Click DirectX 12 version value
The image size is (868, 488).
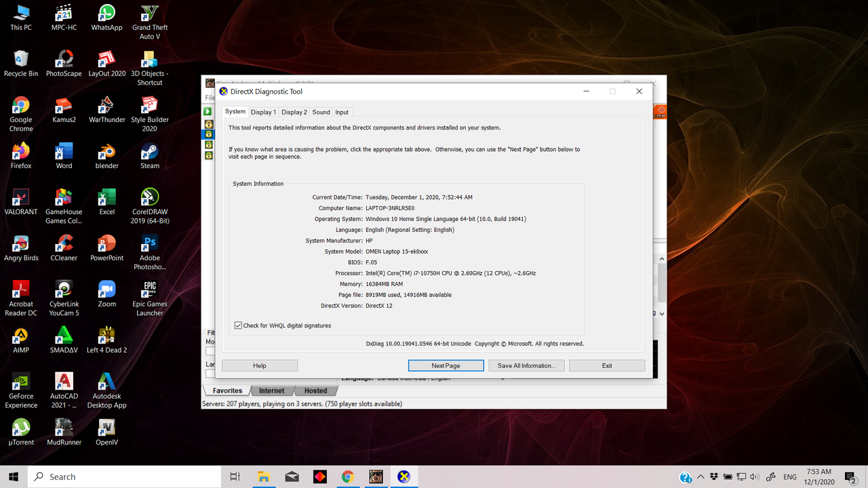click(x=378, y=306)
